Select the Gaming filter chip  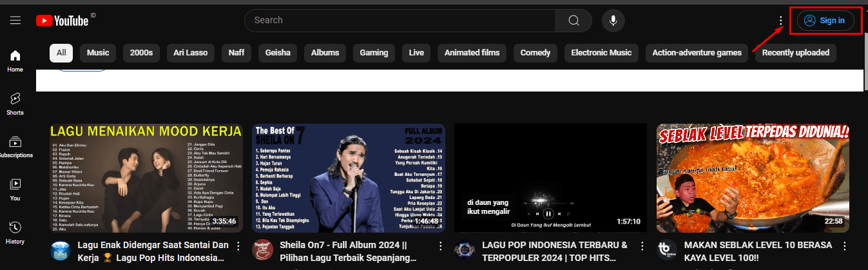click(x=374, y=53)
